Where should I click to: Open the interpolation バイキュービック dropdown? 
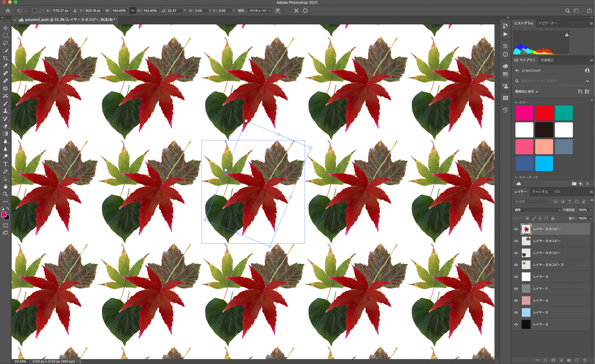260,10
